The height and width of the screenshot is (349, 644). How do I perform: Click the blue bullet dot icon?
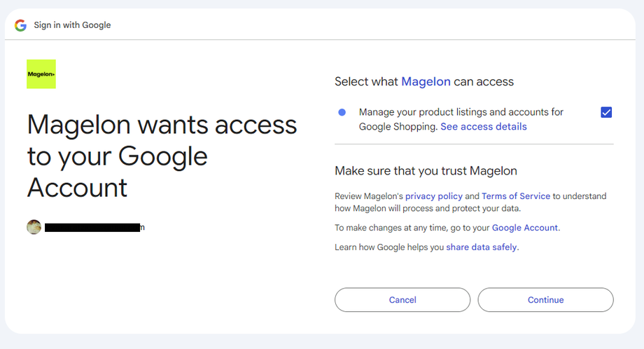pos(342,112)
